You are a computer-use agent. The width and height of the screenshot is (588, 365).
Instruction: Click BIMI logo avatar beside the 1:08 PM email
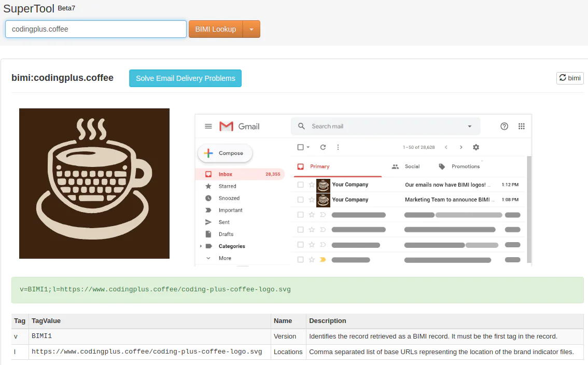[323, 200]
